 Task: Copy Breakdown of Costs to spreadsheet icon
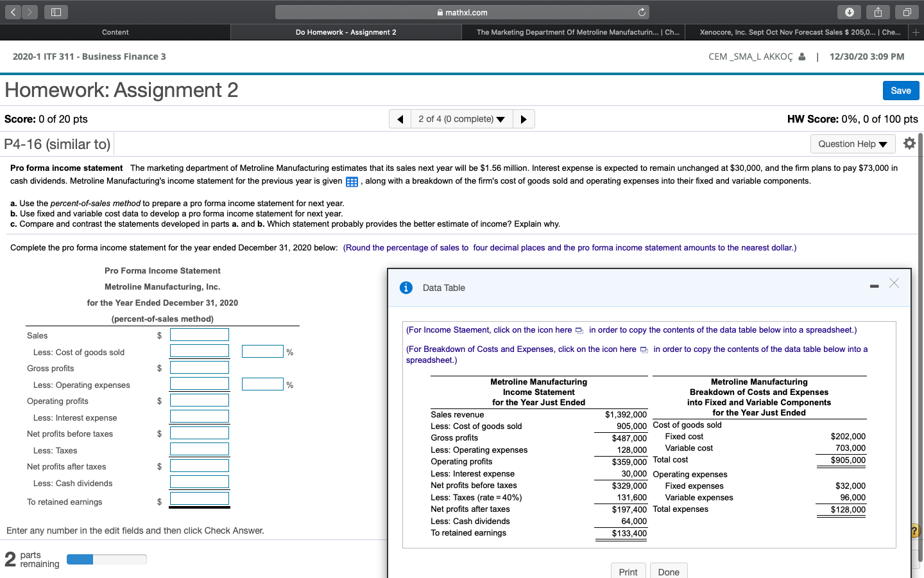pyautogui.click(x=644, y=350)
